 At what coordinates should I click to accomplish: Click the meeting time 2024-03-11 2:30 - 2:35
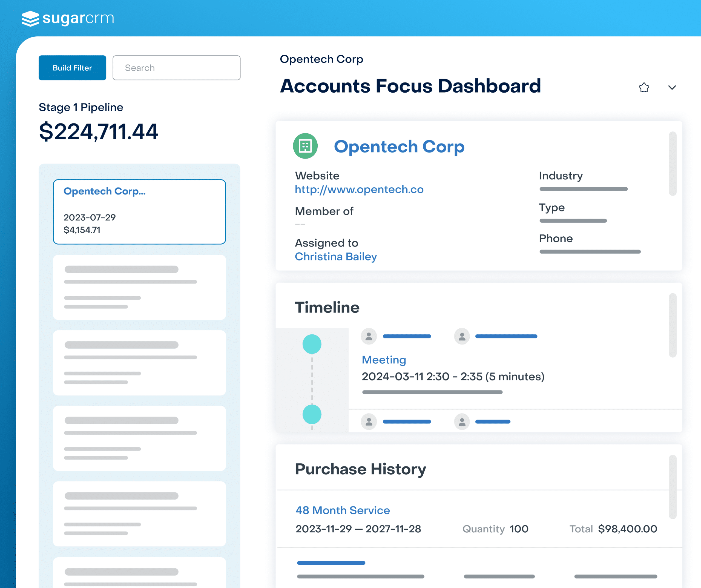453,377
